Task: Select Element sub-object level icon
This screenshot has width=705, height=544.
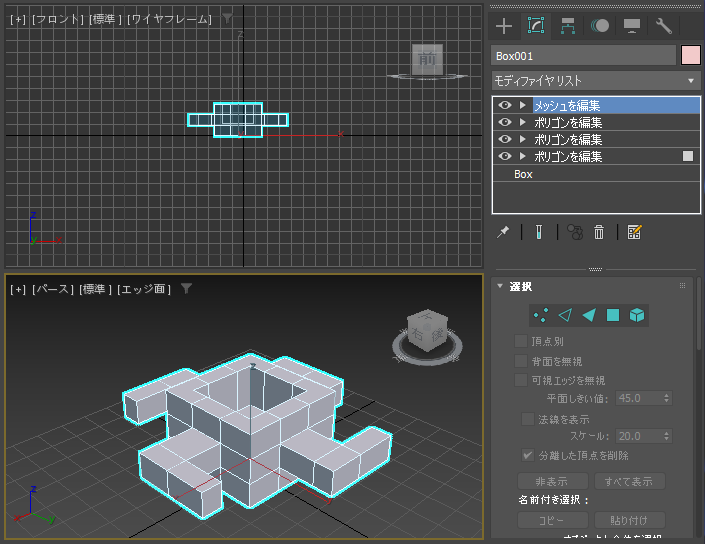Action: (x=637, y=315)
